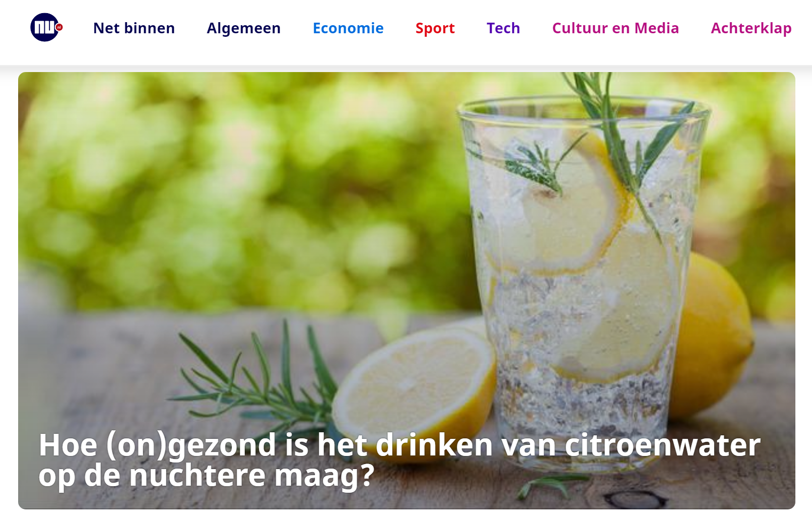Go to the Net binnen section
The width and height of the screenshot is (812, 524).
click(x=134, y=28)
